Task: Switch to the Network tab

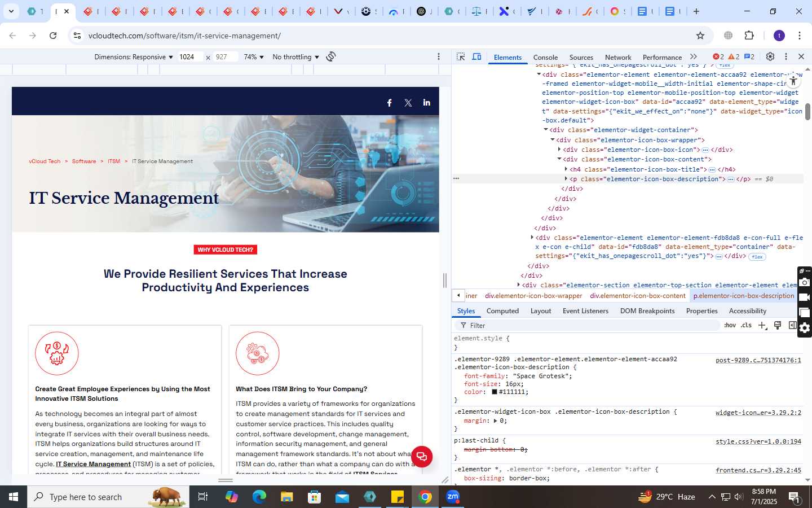Action: [618, 58]
